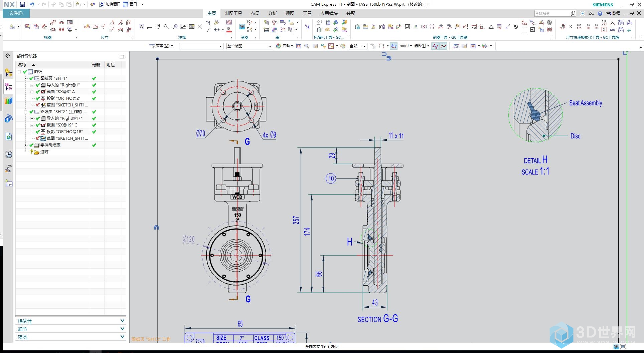Viewport: 644px width, 353px height.
Task: Select the Linear Dimension tool
Action: coord(95,27)
